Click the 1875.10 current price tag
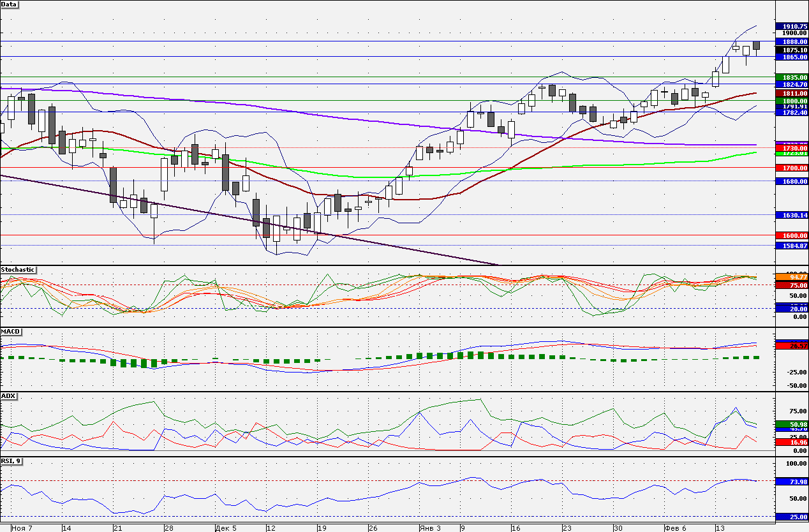Image resolution: width=809 pixels, height=532 pixels. point(792,50)
